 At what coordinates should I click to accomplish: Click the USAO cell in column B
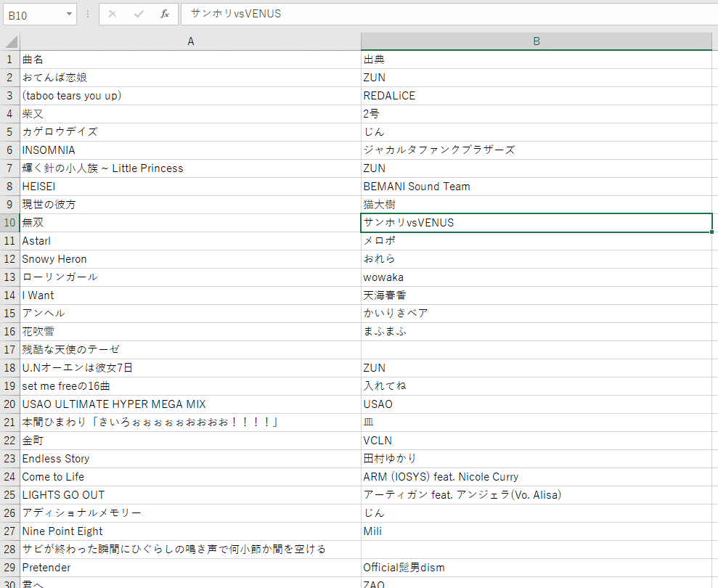(x=537, y=404)
